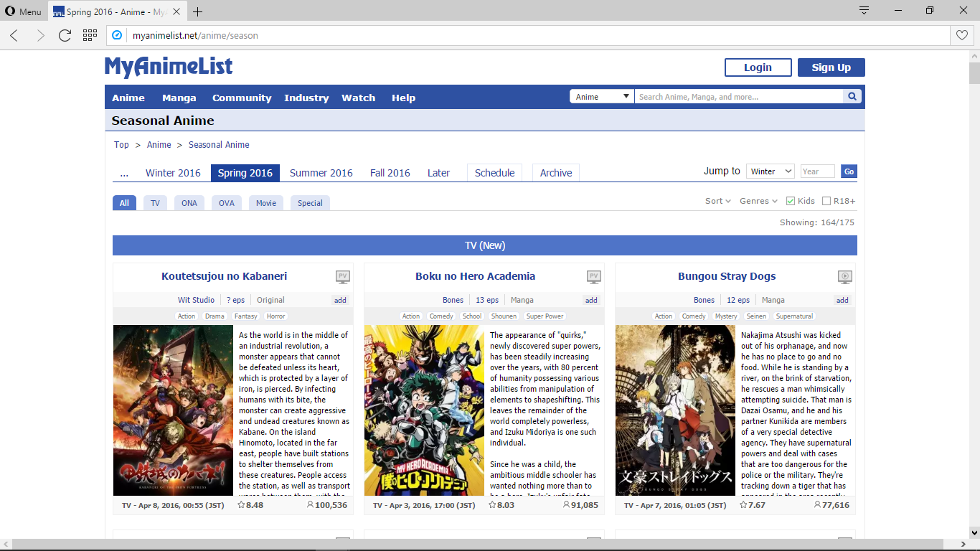Screen dimensions: 980x551
Task: Click the Top breadcrumb link
Action: pos(121,145)
